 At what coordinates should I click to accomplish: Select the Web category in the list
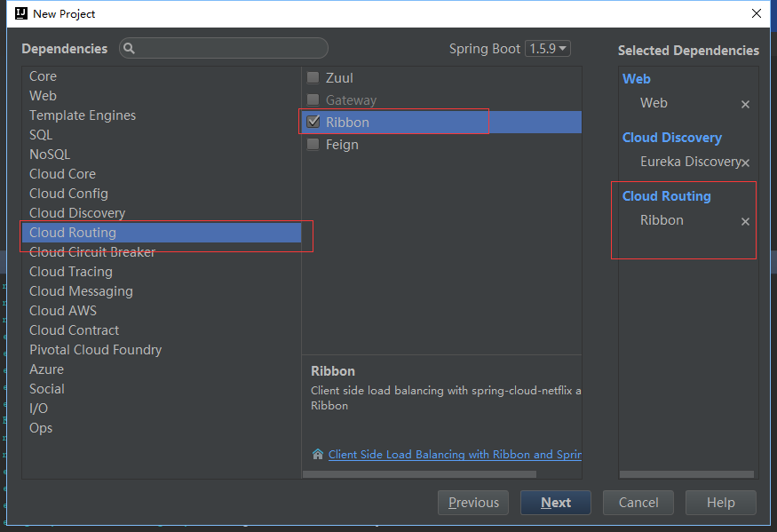(162, 96)
